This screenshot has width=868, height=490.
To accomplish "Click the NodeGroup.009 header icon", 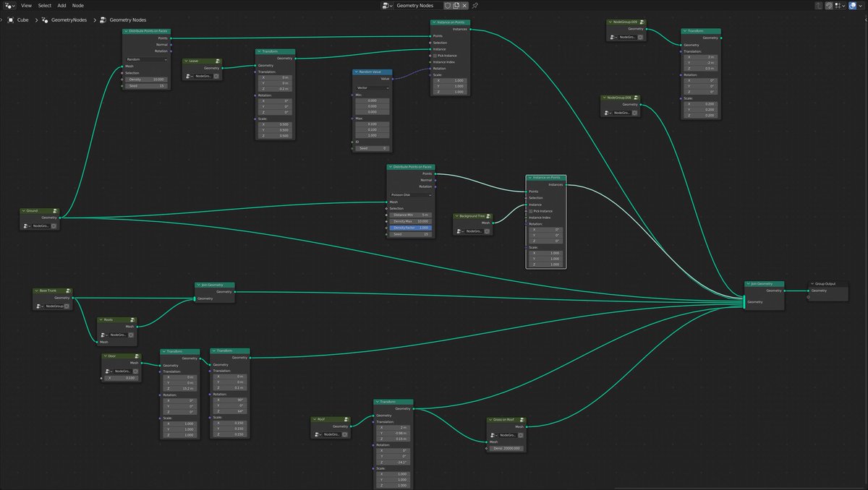I will tap(643, 22).
